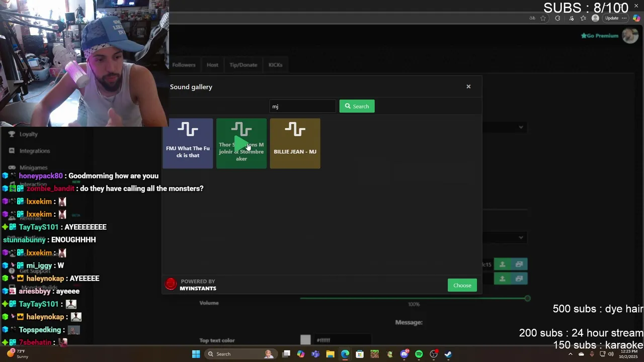Open Edge extensions icon

click(x=557, y=18)
